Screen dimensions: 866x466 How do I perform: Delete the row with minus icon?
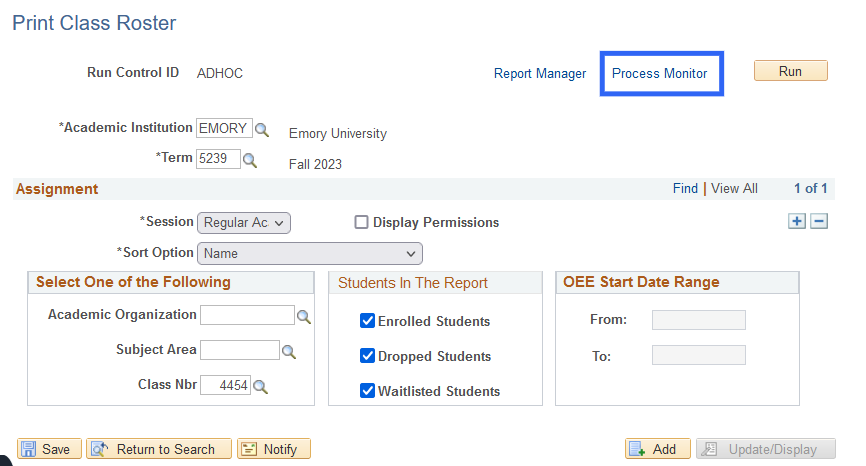pyautogui.click(x=819, y=221)
